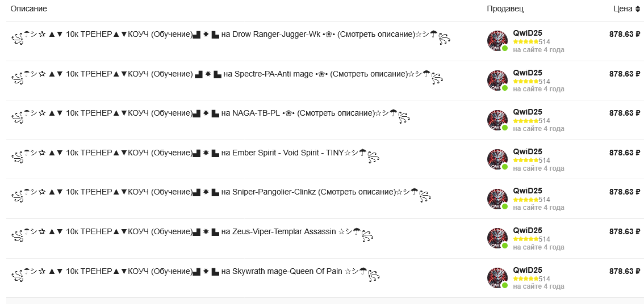Click the QwiD25 seller name in the NAGA row
644x304 pixels.
[x=528, y=112]
